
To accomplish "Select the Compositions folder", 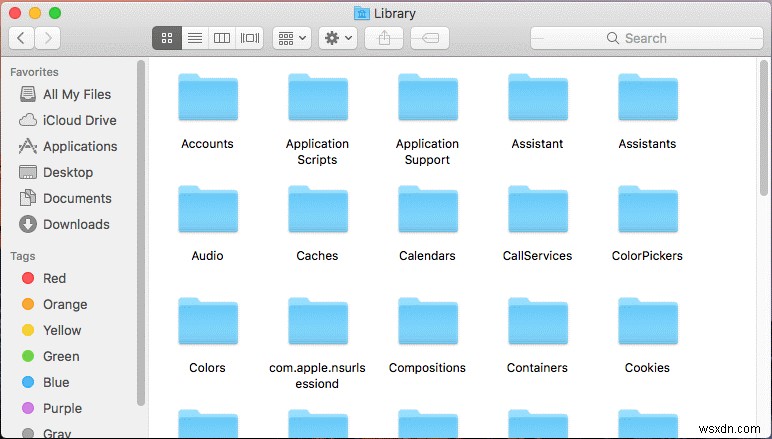I will point(427,322).
